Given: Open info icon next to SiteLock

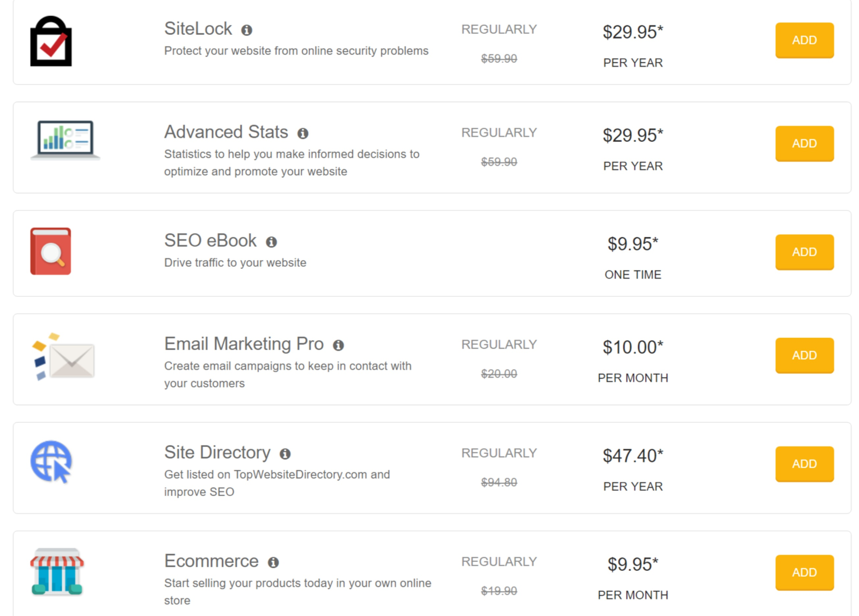Looking at the screenshot, I should point(246,30).
